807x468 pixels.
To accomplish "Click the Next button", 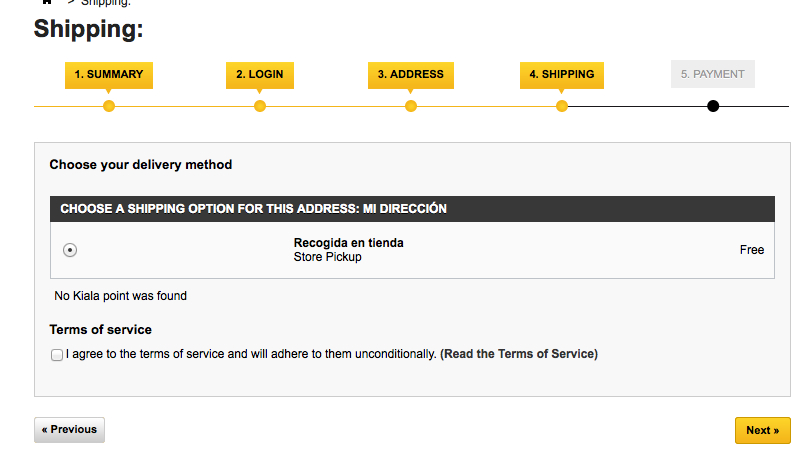I will 763,430.
